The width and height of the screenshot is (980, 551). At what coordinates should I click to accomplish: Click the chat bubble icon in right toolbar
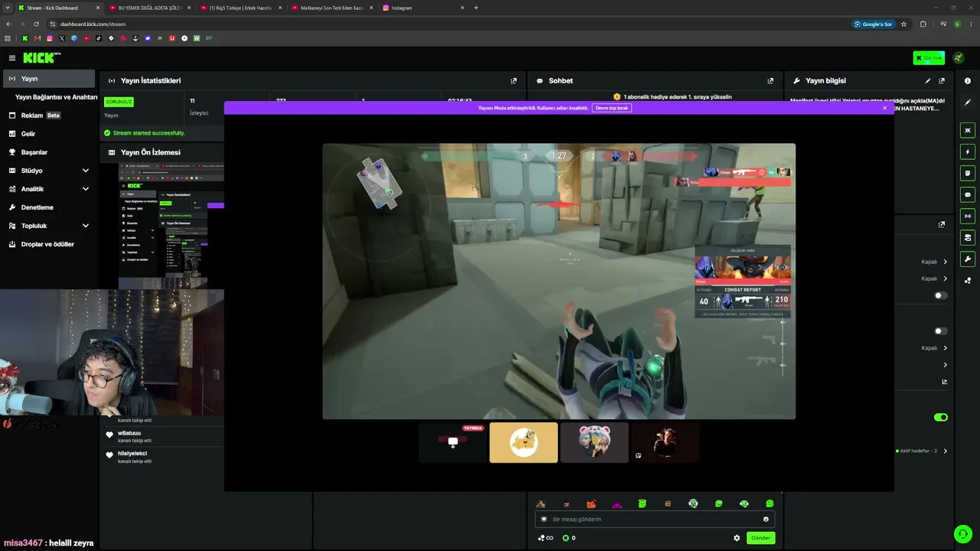click(x=968, y=194)
